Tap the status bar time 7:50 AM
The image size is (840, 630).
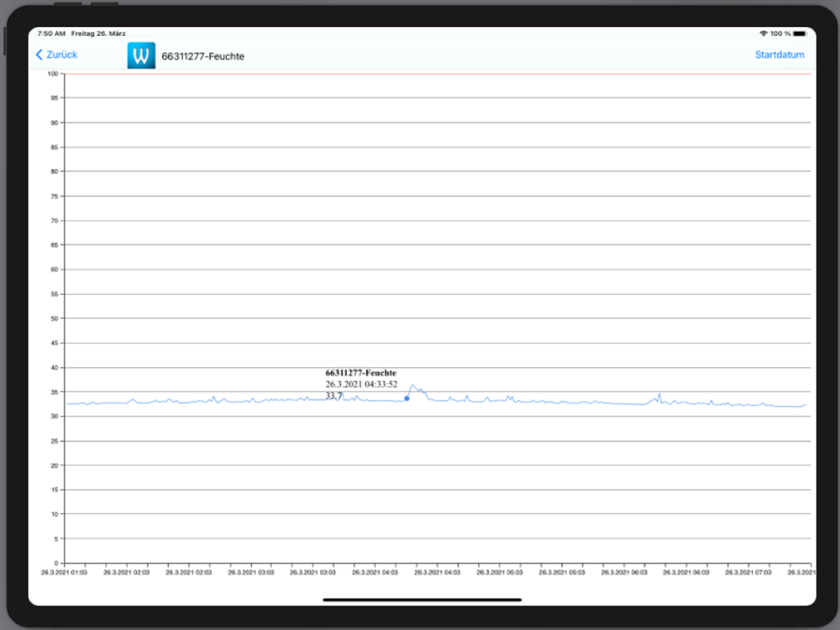pos(51,34)
